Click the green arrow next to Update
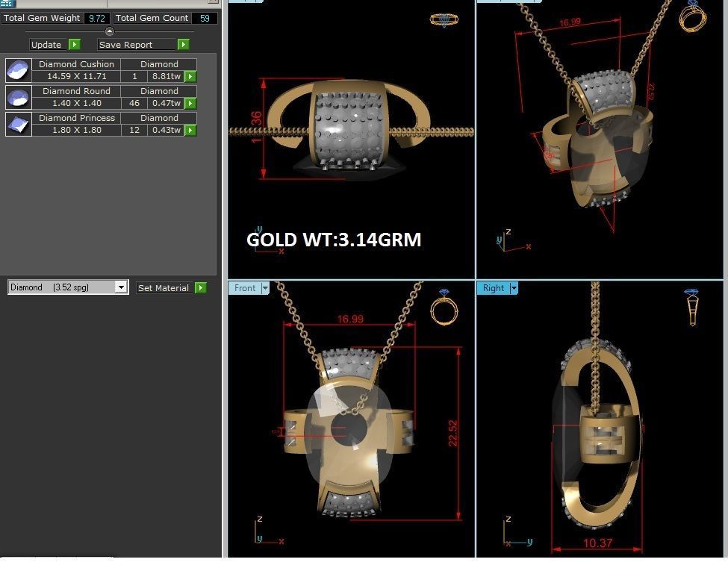The width and height of the screenshot is (728, 571). 74,45
